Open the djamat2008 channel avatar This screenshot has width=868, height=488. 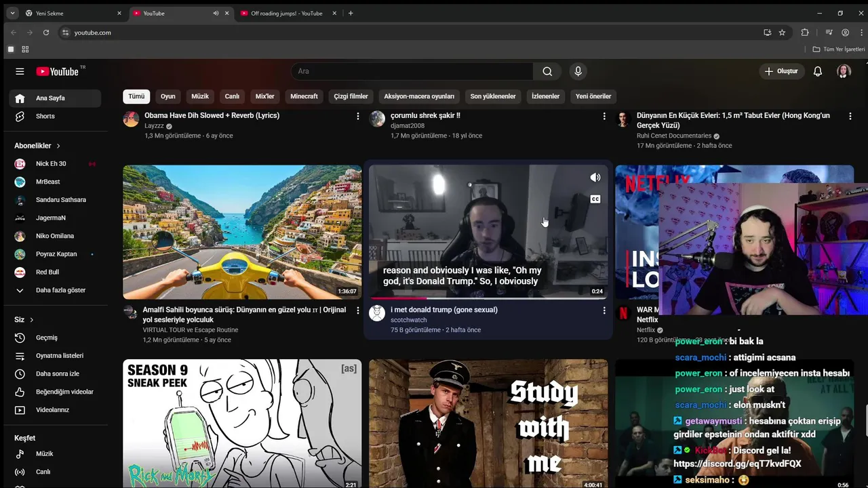[x=377, y=119]
